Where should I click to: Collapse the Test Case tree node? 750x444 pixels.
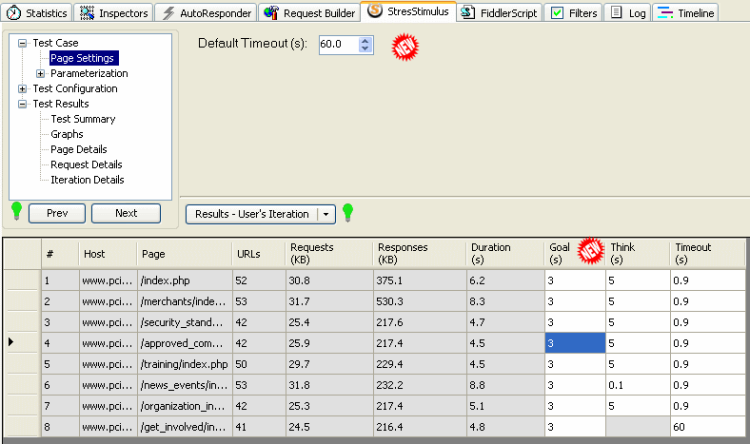22,43
